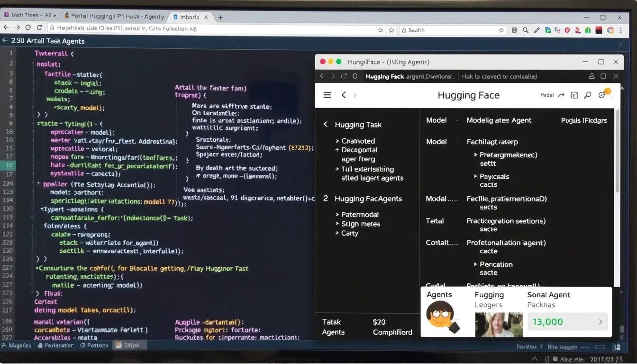The image size is (637, 364).
Task: Expand the Payıcaals row
Action: [x=475, y=177]
